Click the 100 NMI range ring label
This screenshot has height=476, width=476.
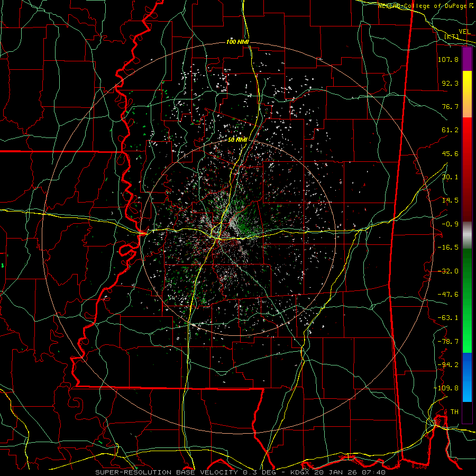point(237,42)
